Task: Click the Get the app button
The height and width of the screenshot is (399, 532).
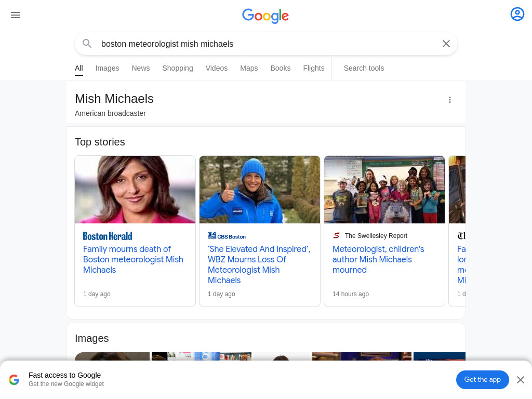Action: click(x=483, y=380)
